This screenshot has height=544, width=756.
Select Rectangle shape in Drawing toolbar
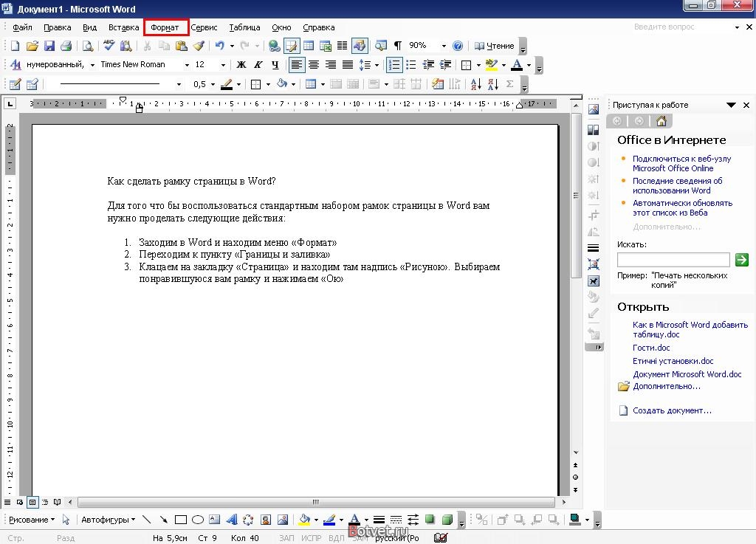[x=181, y=520]
